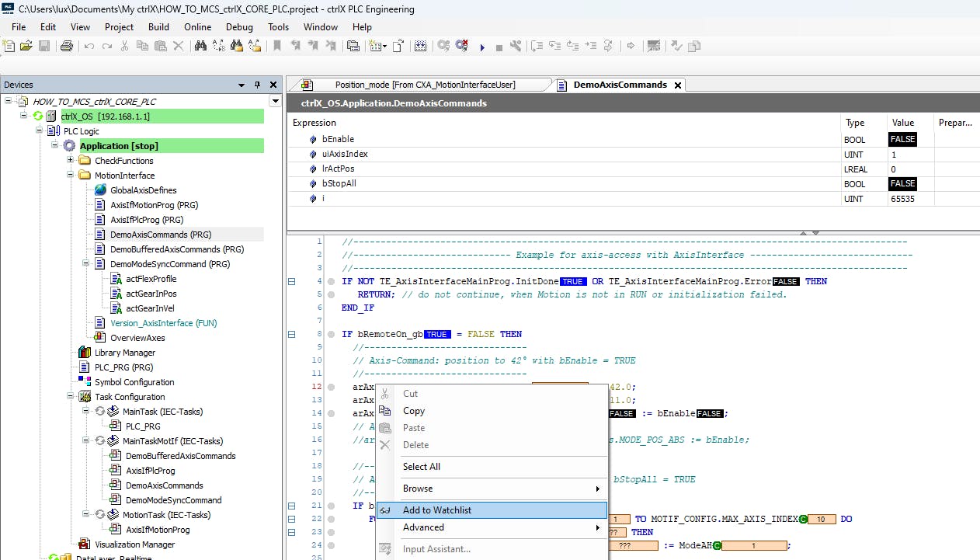Pin the Devices panel with auto-hide icon

pyautogui.click(x=258, y=85)
